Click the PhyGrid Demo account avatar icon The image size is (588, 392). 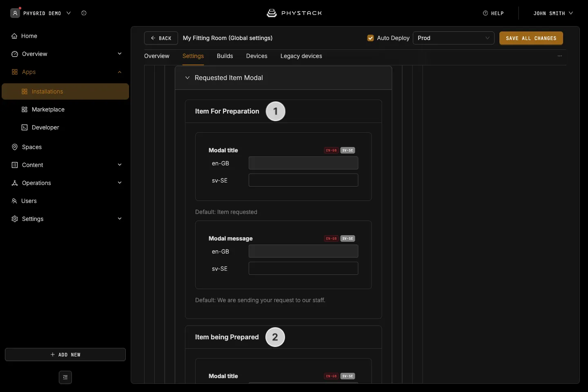coord(15,13)
